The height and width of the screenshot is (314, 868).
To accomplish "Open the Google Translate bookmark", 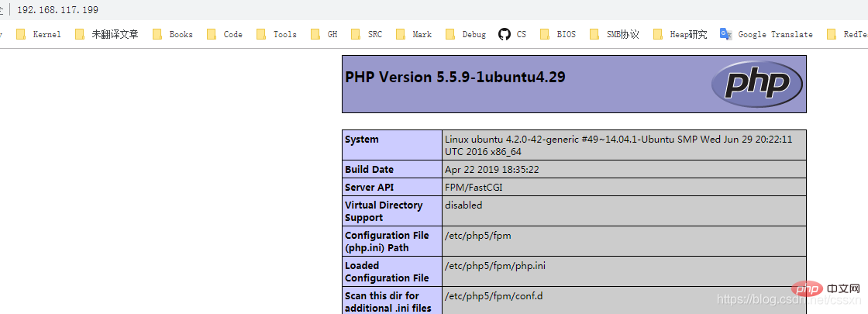I will pos(766,34).
